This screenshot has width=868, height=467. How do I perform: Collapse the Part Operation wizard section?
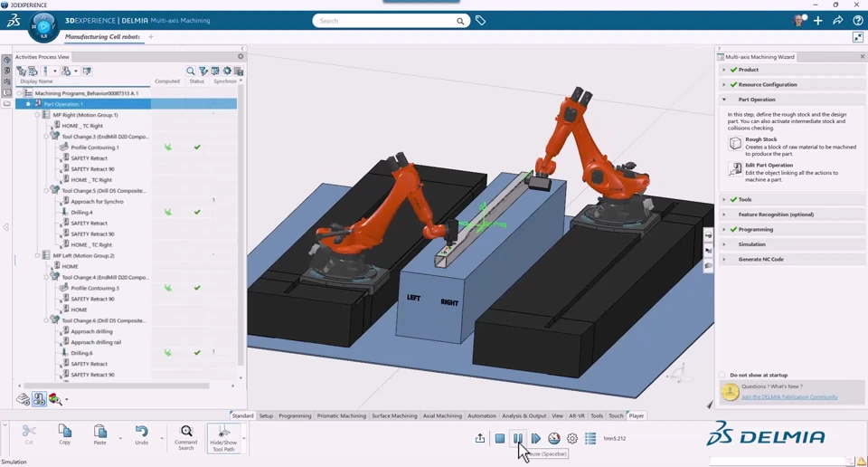click(723, 100)
